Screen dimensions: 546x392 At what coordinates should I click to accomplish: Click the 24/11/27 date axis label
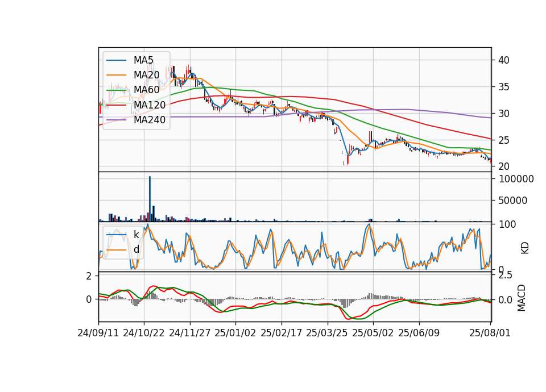coord(190,333)
